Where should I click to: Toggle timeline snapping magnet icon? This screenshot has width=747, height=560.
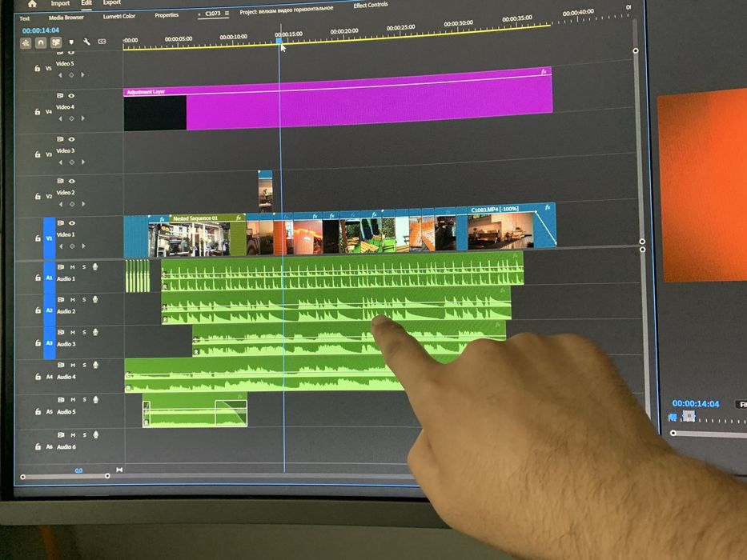point(41,43)
